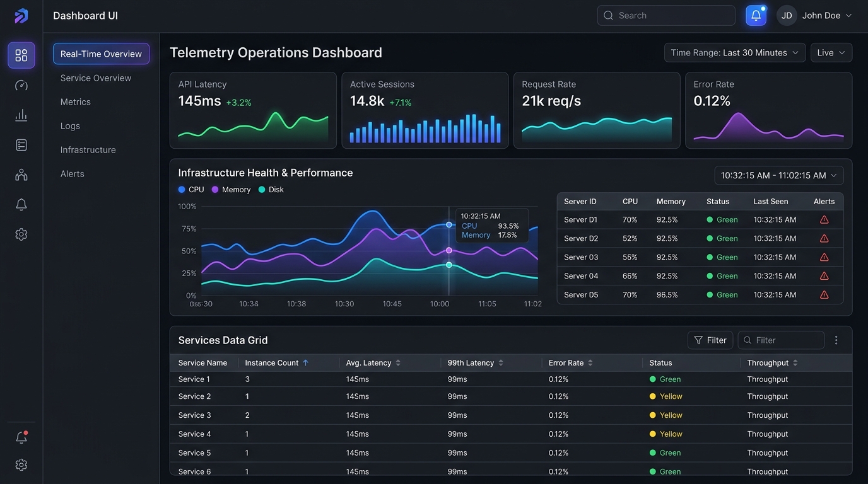The height and width of the screenshot is (484, 868).
Task: Open the API Latency card
Action: [x=253, y=110]
